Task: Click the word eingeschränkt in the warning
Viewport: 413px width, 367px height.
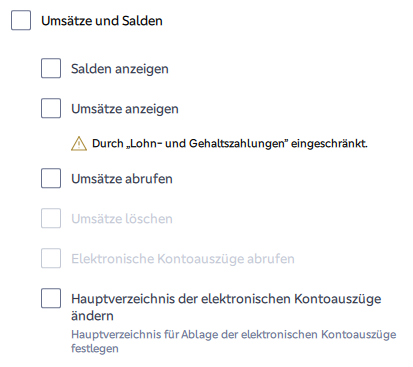Action: pyautogui.click(x=329, y=144)
